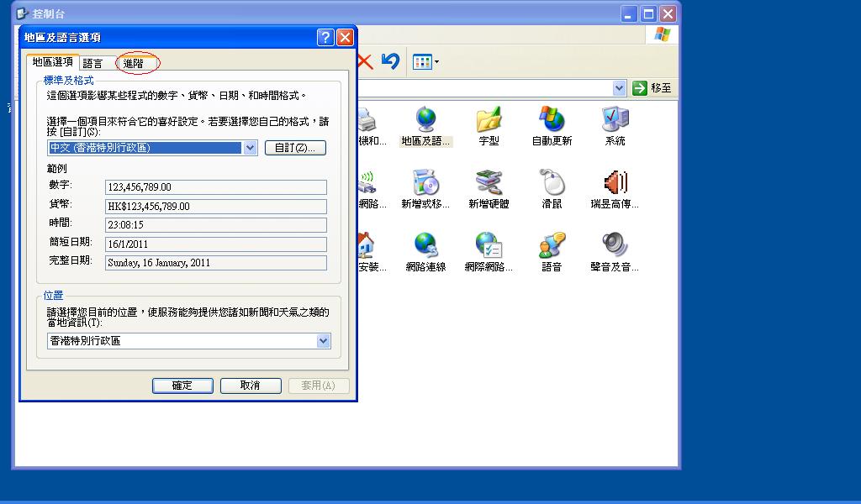Click the 數字 sample field 123,456,789.00
The image size is (861, 504).
click(216, 187)
